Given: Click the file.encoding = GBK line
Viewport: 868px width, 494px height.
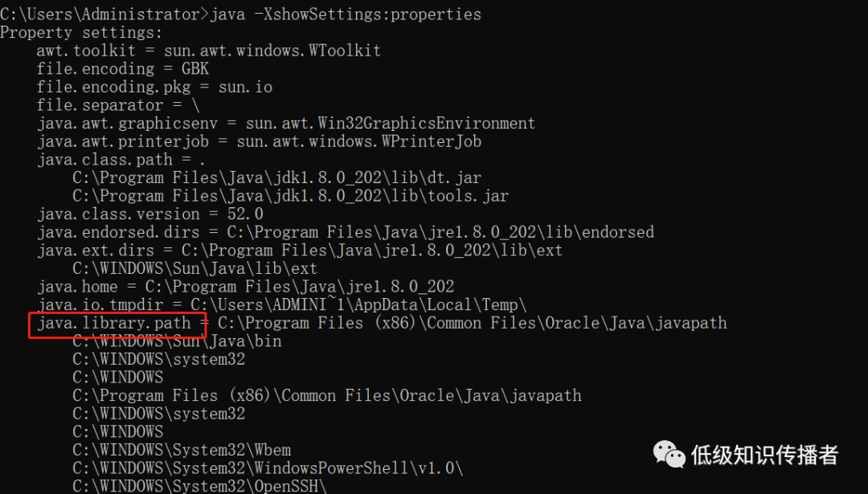Looking at the screenshot, I should coord(123,69).
